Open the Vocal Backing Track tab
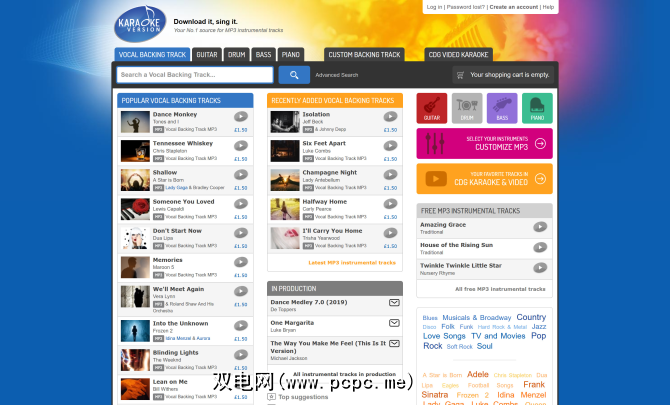This screenshot has height=405, width=670. 152,55
